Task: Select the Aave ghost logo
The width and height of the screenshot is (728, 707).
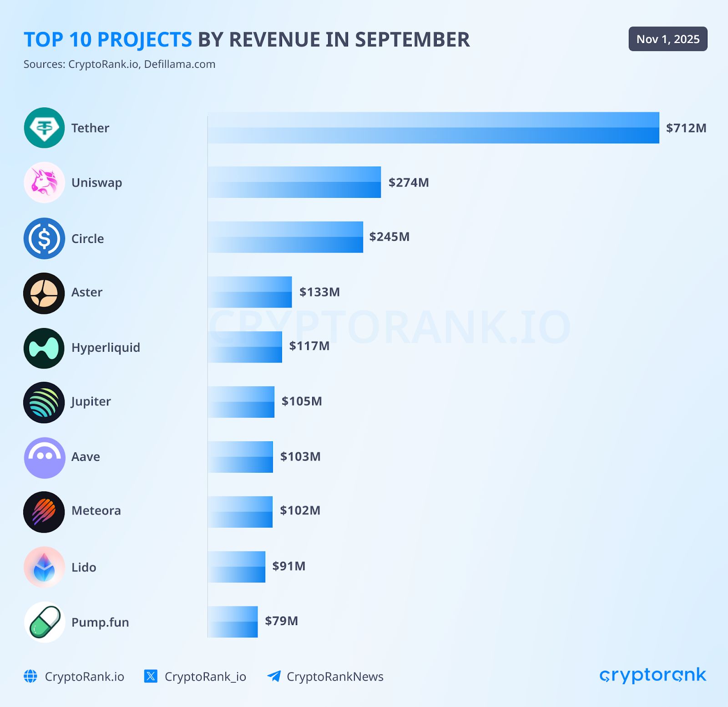Action: [x=44, y=457]
